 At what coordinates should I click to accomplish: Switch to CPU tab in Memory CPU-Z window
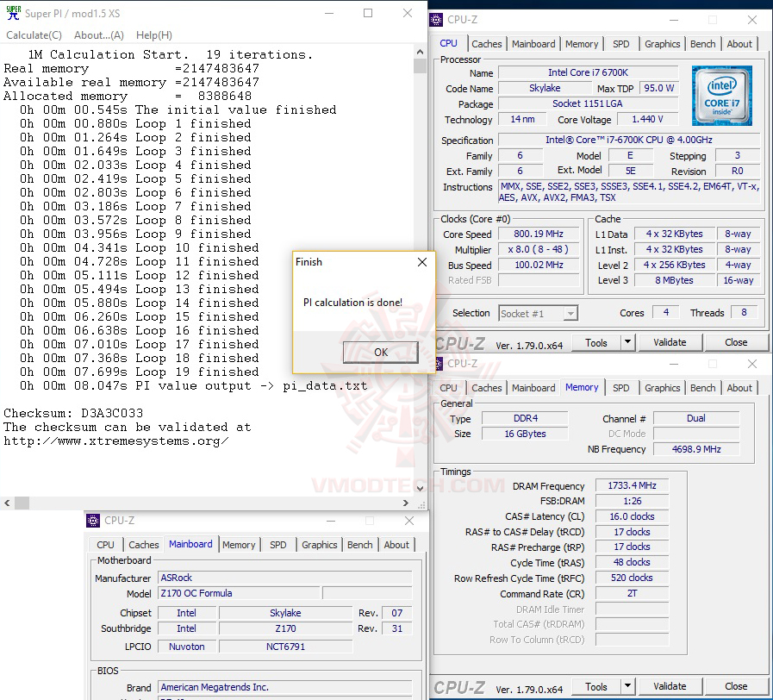coord(448,388)
